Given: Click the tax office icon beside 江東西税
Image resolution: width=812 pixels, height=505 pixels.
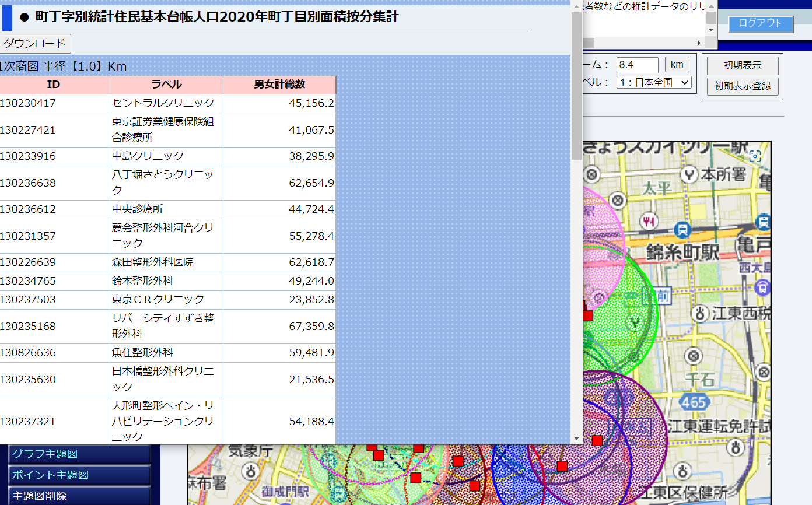Looking at the screenshot, I should coord(701,313).
